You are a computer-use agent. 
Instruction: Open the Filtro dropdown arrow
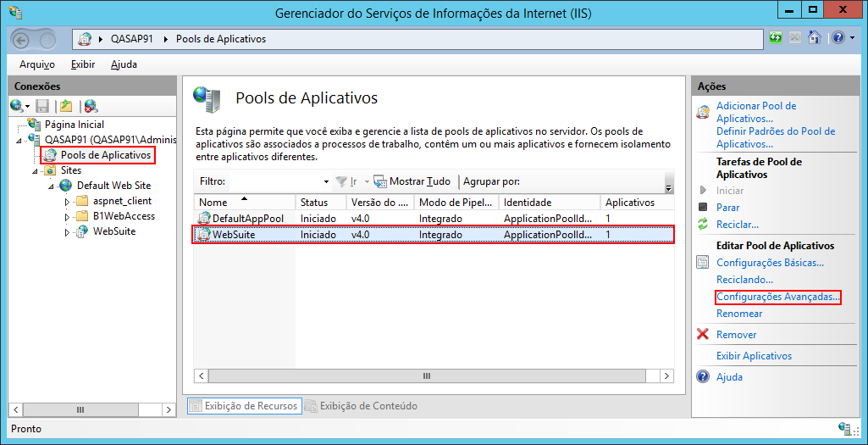(326, 181)
